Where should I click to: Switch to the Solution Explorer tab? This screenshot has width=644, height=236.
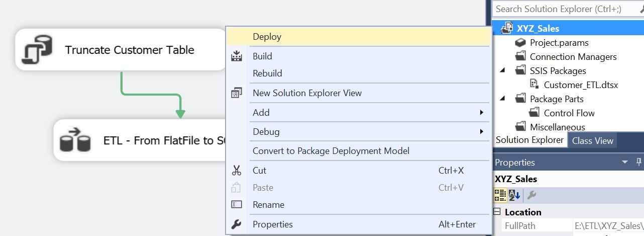(529, 140)
